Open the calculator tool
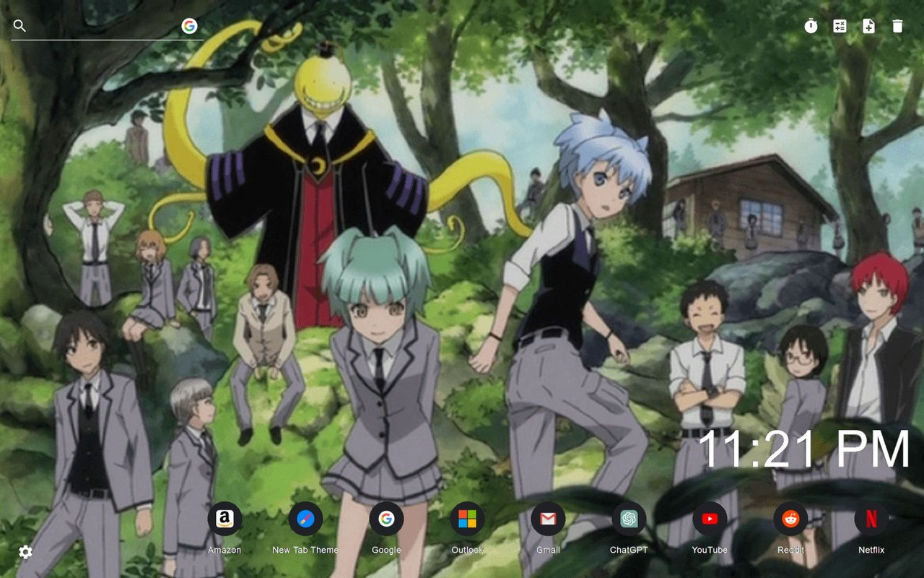 (840, 26)
